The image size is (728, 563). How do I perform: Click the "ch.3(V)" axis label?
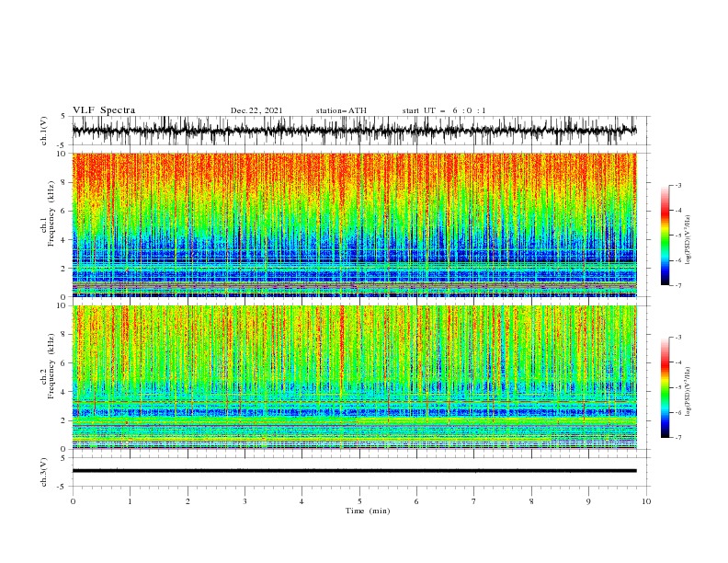click(x=44, y=472)
